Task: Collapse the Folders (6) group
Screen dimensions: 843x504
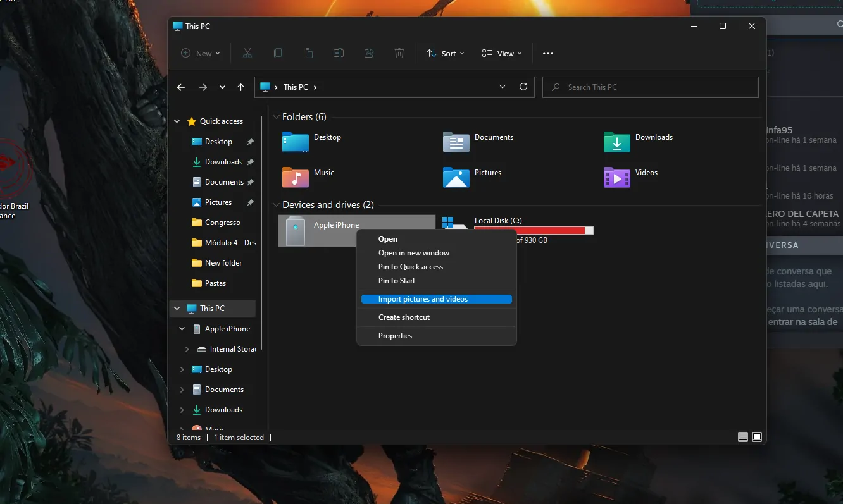Action: [276, 117]
